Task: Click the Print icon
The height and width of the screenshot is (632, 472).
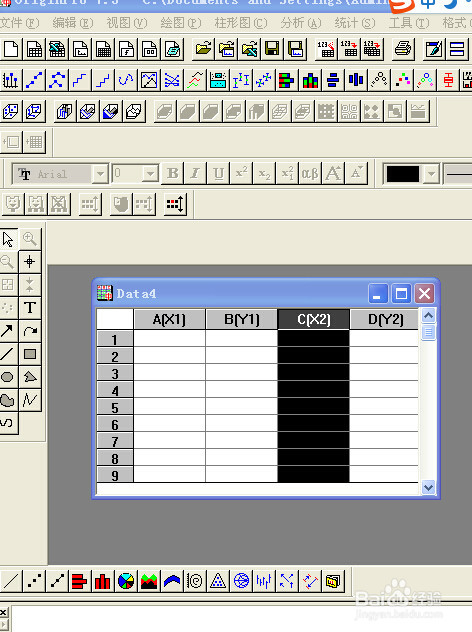Action: (403, 50)
